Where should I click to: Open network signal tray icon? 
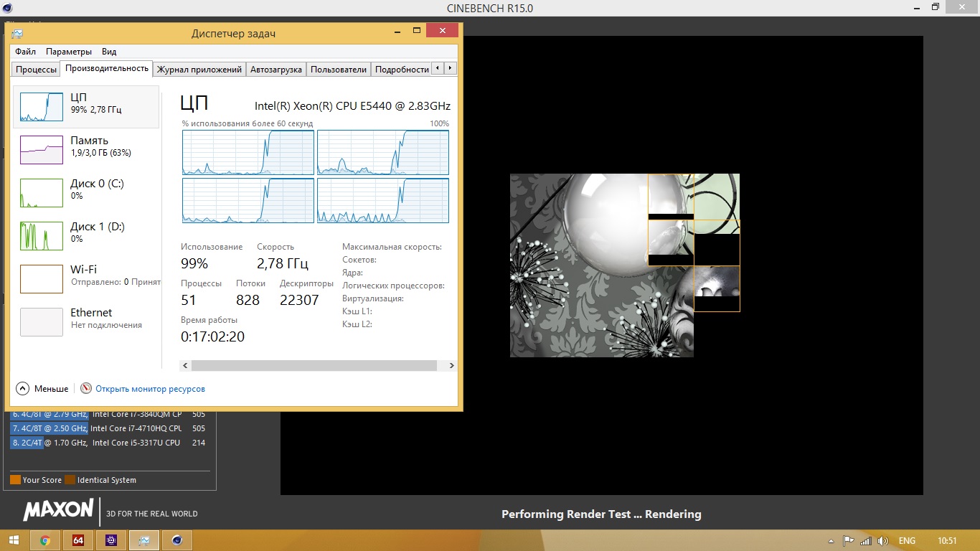coord(866,541)
